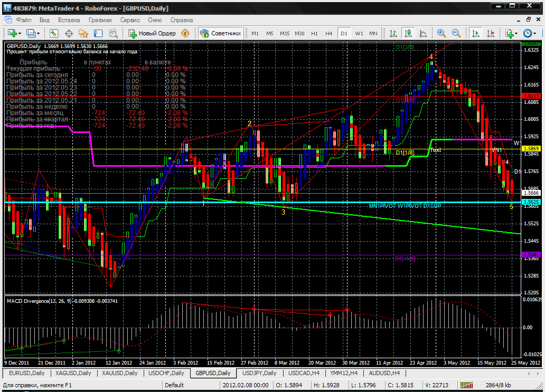Open the Profiles icon in toolbar

[31, 33]
